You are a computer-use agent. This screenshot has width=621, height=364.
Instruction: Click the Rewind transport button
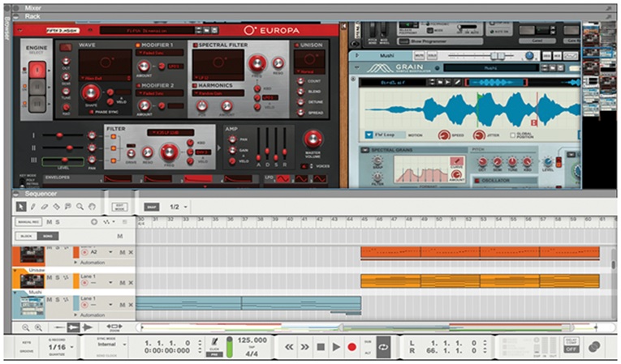(x=289, y=347)
